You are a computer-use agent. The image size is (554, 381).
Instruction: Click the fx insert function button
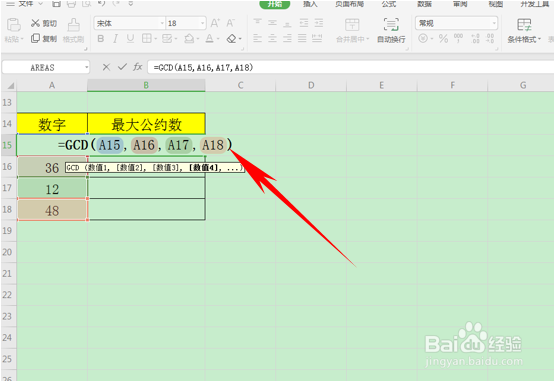point(137,67)
